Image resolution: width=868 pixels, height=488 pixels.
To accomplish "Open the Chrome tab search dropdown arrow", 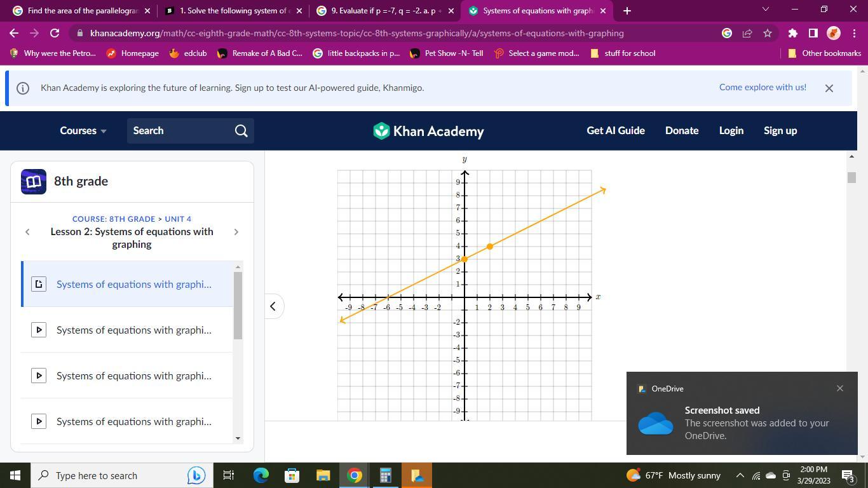I will (765, 10).
